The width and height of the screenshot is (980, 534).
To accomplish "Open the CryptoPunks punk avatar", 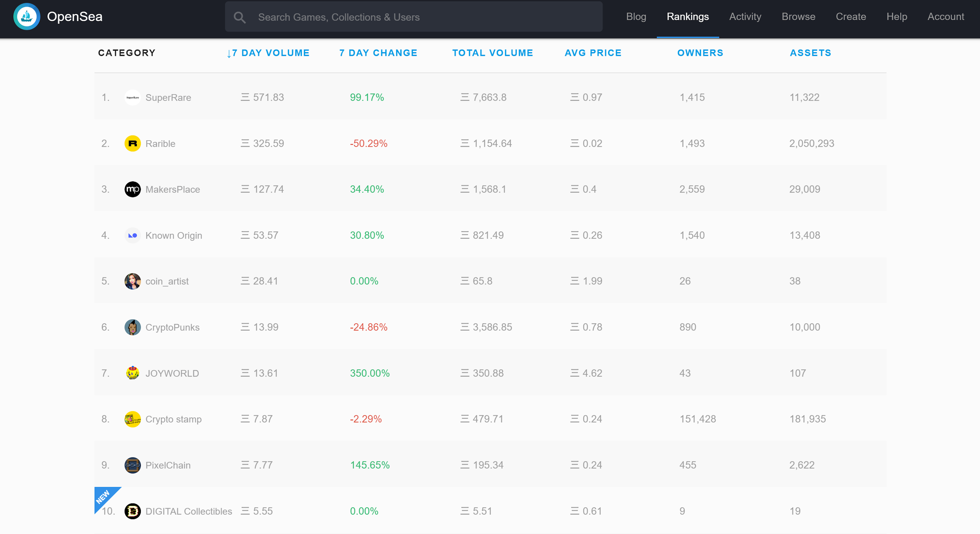I will point(132,327).
